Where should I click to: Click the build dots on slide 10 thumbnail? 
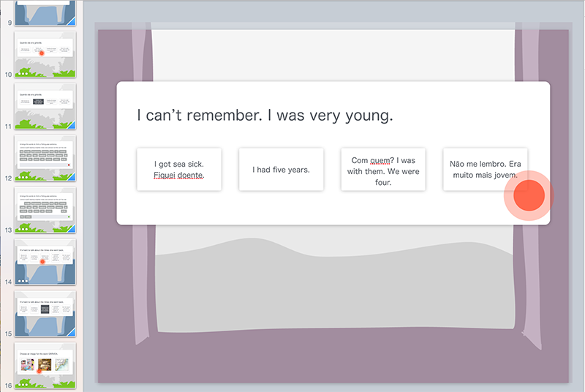tap(23, 73)
